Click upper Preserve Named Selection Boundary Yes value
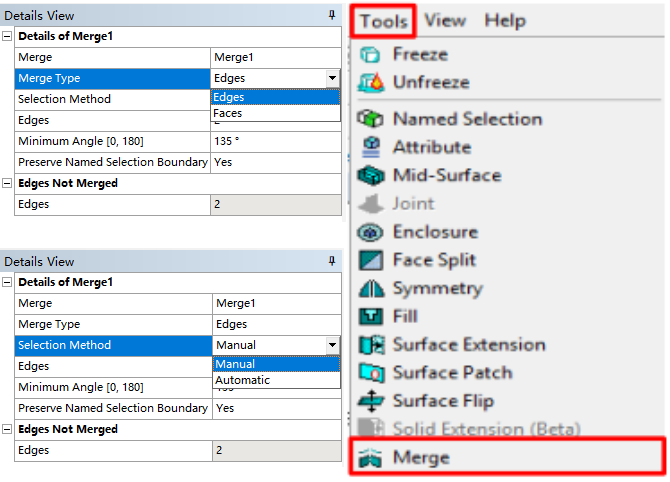 pyautogui.click(x=276, y=162)
